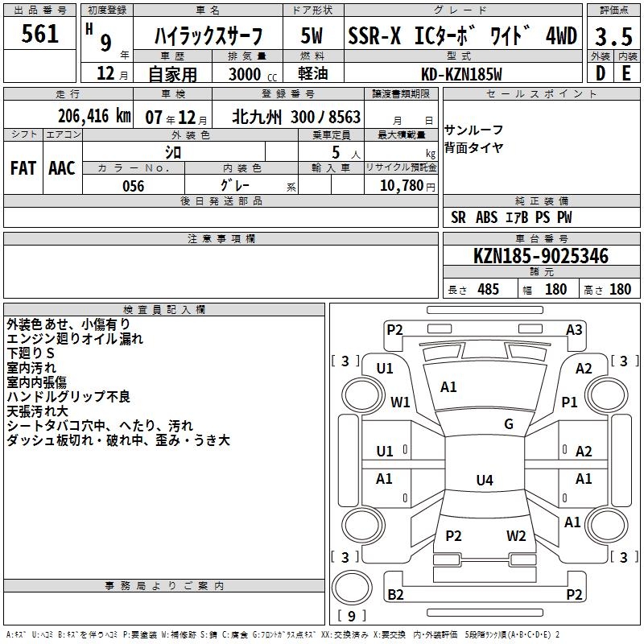Select inspector note "室内汚れ"
The height and width of the screenshot is (644, 644).
tap(31, 368)
